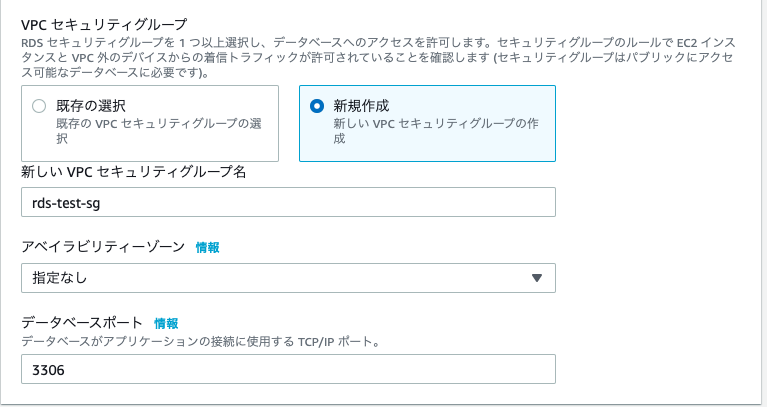Click the アベイラビリティーゾーン label text
Screen dimensions: 767x407
[102, 247]
